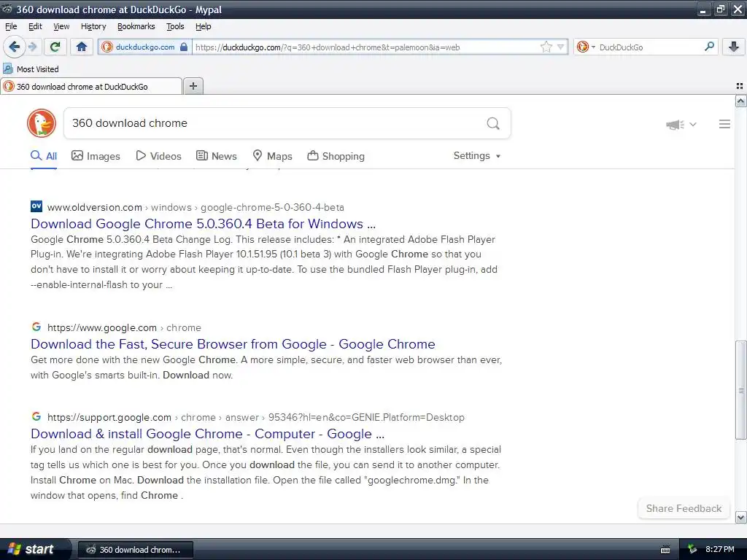This screenshot has height=560, width=747.
Task: Click the Google favicon beside www.google.com result
Action: click(x=36, y=327)
